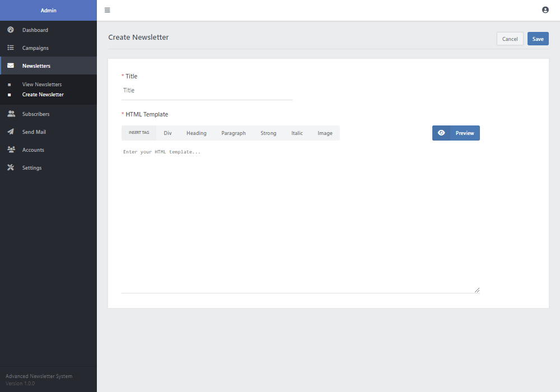
Task: Insert an Image tag
Action: coord(325,133)
